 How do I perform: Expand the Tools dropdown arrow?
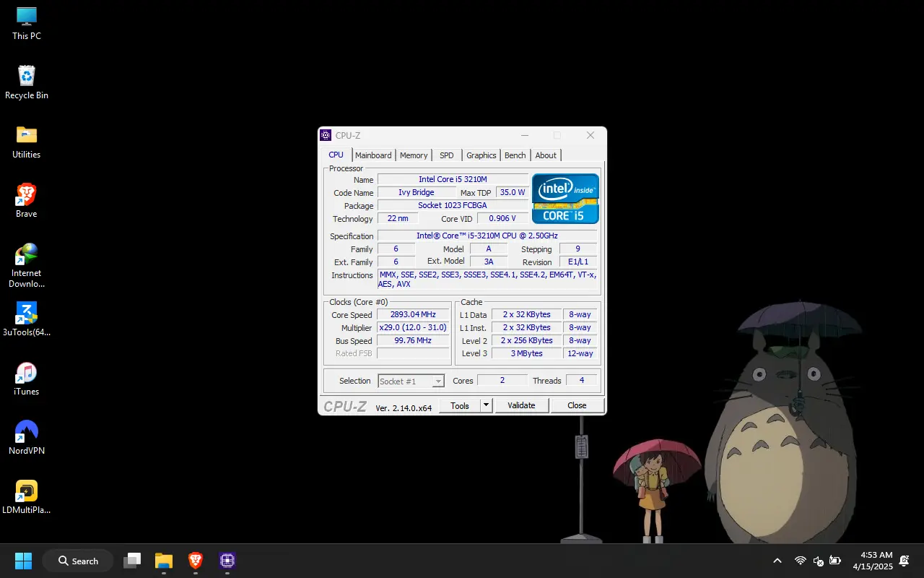point(486,405)
